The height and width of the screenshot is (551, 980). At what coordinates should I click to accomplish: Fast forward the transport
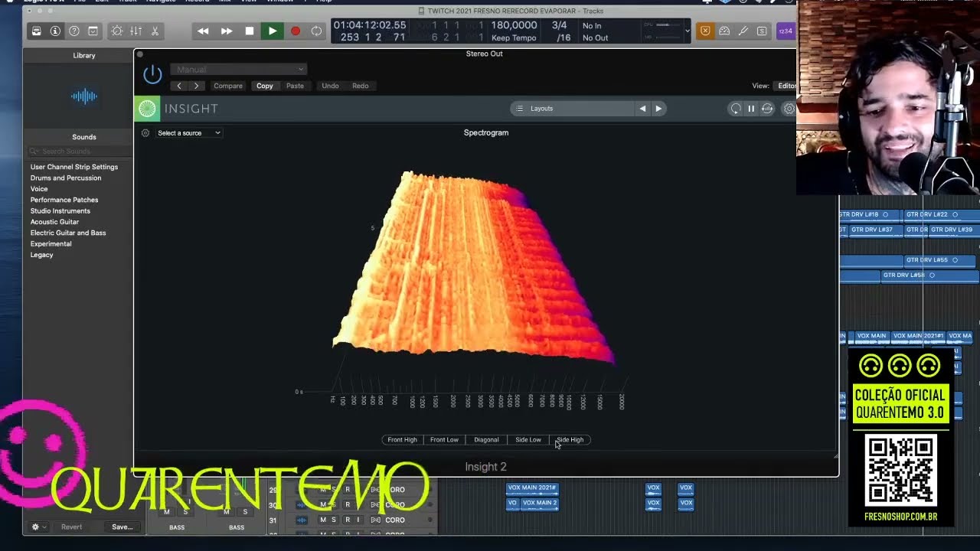227,31
